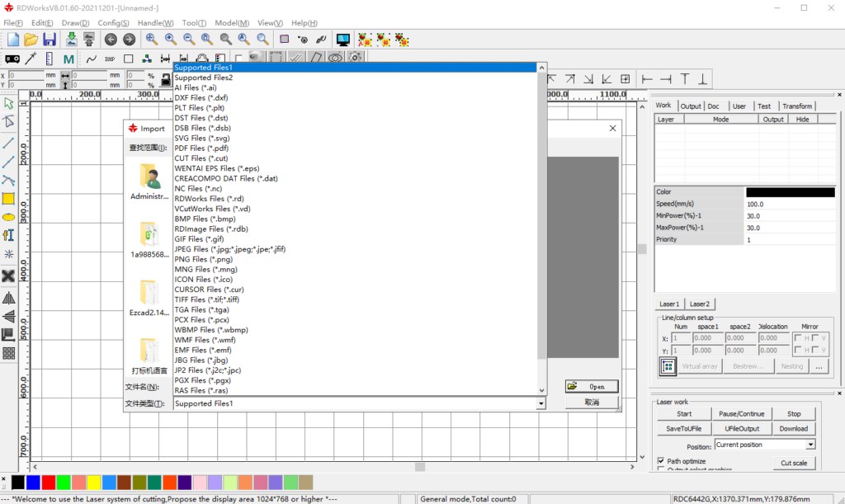845x504 pixels.
Task: Switch to the Work tab
Action: point(663,106)
